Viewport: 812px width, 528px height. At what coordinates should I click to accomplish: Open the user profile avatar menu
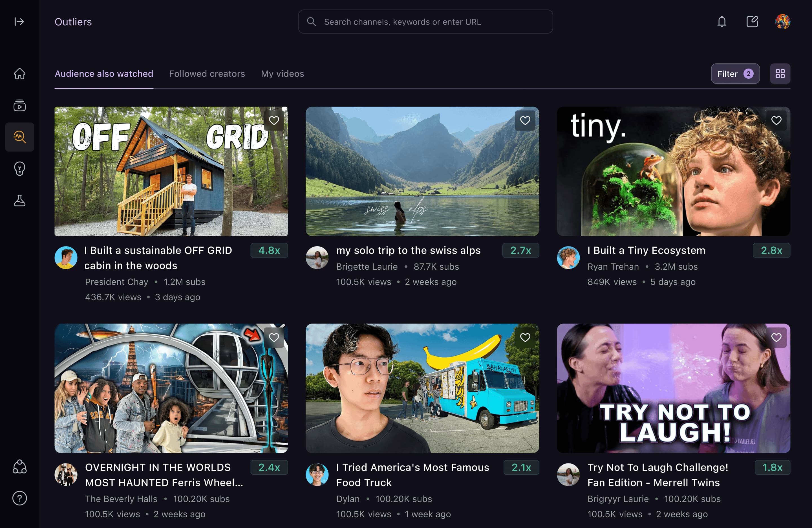tap(783, 22)
